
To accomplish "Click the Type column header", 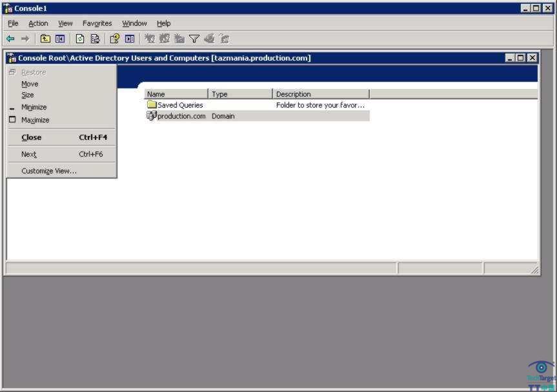I will point(219,93).
